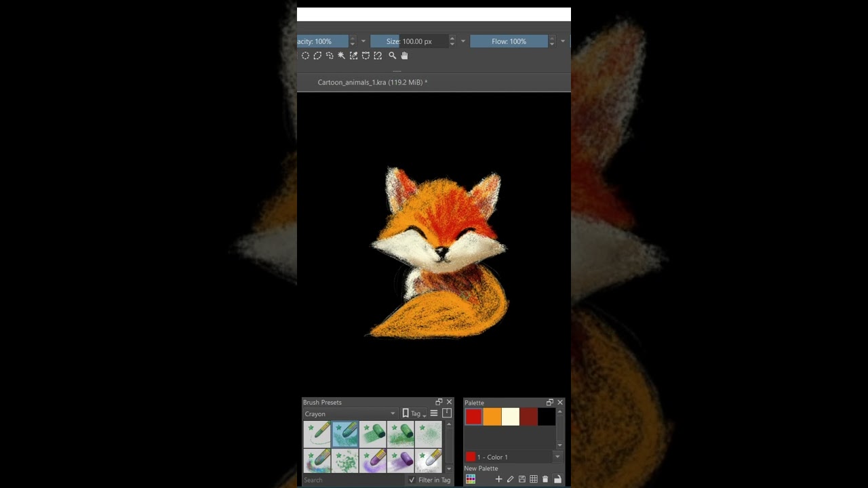
Task: Select the rainbow crayon brush preset
Action: [317, 461]
